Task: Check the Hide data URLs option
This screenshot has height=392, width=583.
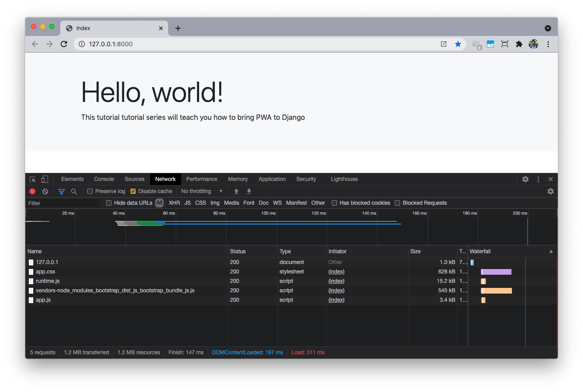Action: coord(109,203)
